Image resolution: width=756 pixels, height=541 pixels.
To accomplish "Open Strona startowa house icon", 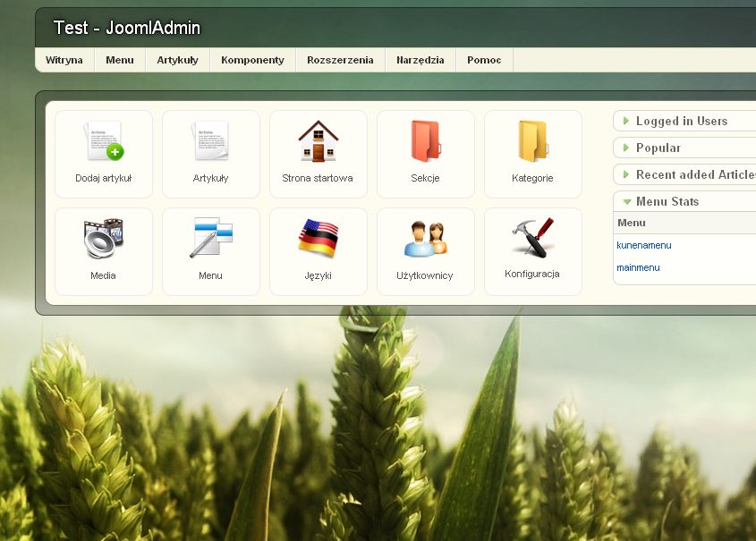I will [318, 143].
